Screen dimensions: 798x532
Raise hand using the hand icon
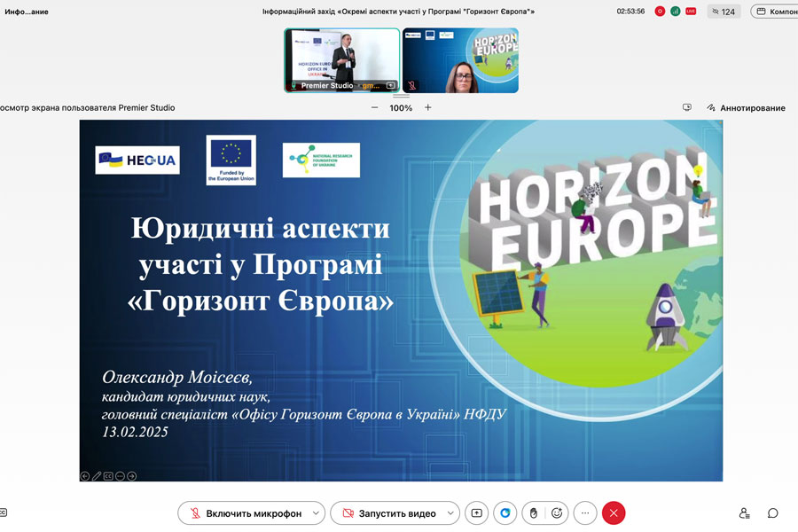click(534, 513)
